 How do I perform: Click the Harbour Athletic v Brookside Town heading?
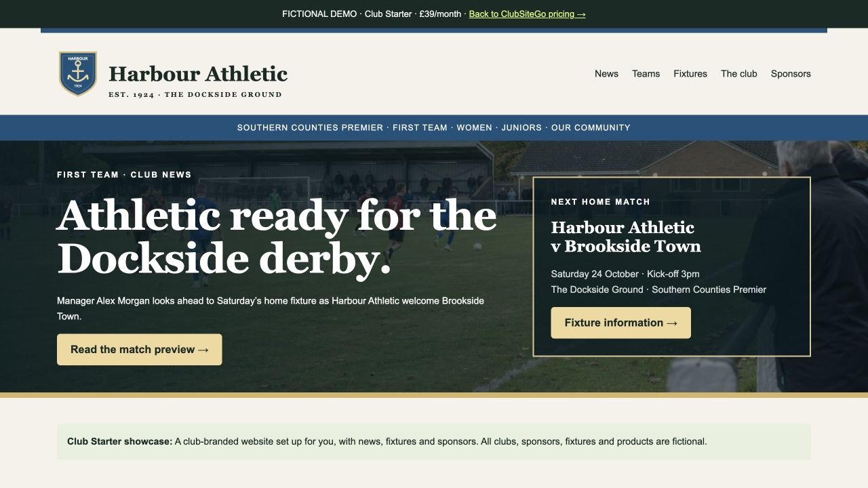[626, 237]
